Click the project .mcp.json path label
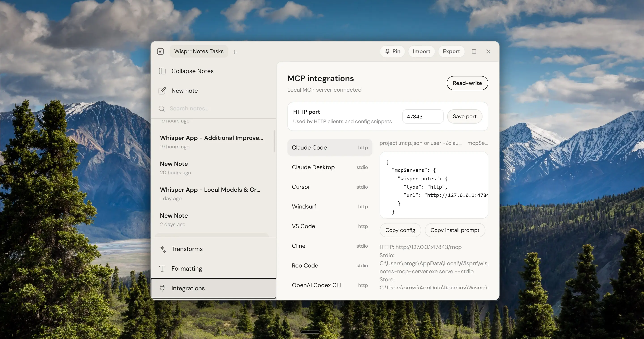 (421, 143)
